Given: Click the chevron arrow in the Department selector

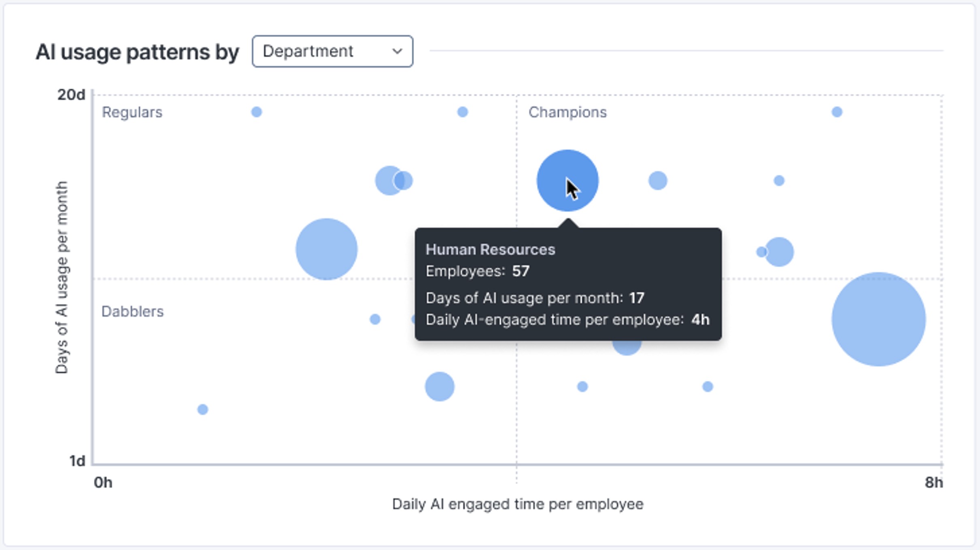Looking at the screenshot, I should [398, 51].
